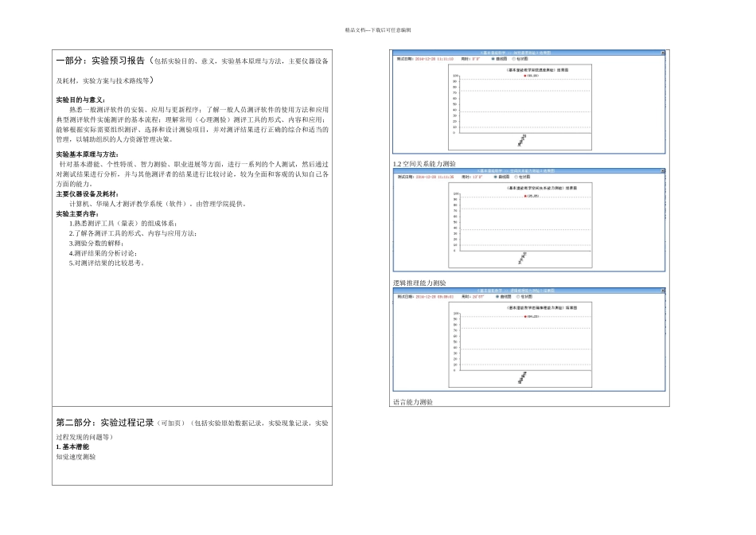Click the red data point in 逻辑推理能力测验 chart

click(x=525, y=317)
